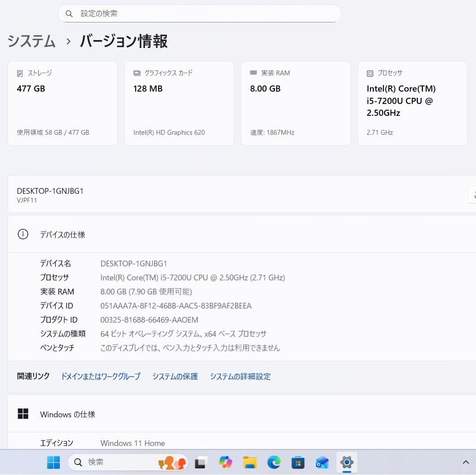Viewport: 476px width, 475px height.
Task: Select the グラフィックス カード card
Action: pos(179,103)
